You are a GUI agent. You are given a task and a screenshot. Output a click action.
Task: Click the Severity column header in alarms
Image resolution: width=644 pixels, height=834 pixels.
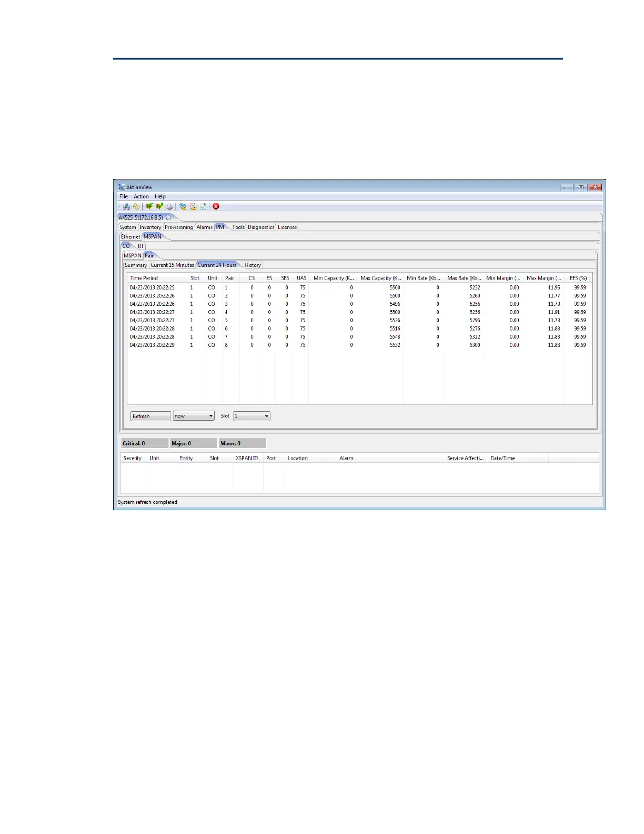pyautogui.click(x=133, y=458)
